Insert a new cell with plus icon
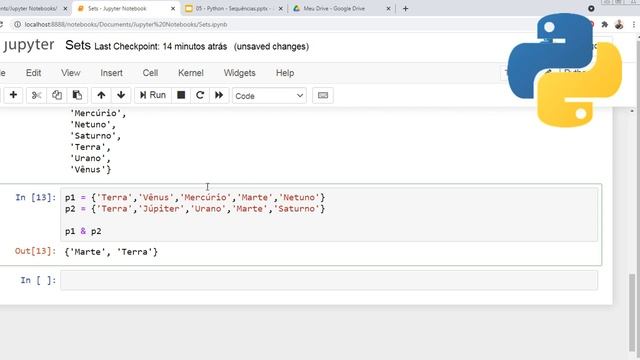Viewport: 640px width, 360px height. [x=13, y=95]
